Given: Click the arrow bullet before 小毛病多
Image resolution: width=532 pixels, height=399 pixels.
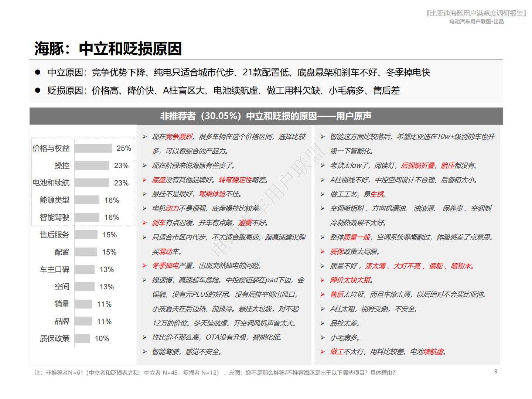Looking at the screenshot, I should click(x=323, y=338).
